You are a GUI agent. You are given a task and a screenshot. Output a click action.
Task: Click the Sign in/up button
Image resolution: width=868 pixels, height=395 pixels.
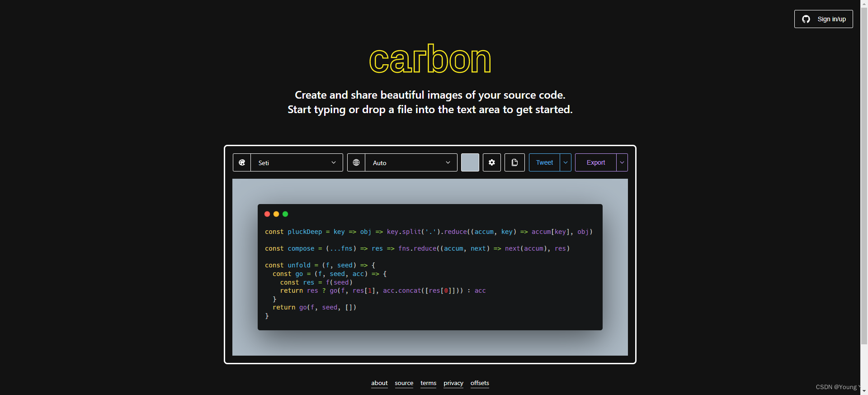coord(823,19)
